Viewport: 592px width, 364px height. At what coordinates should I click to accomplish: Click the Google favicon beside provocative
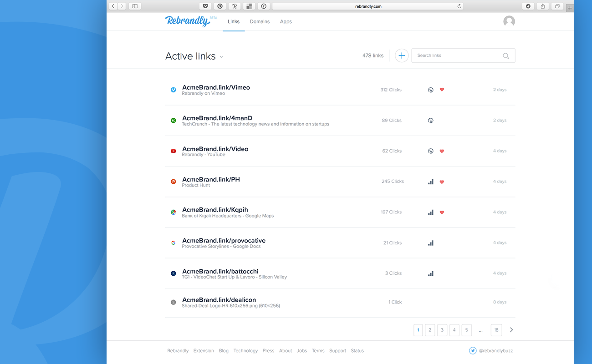click(x=173, y=243)
